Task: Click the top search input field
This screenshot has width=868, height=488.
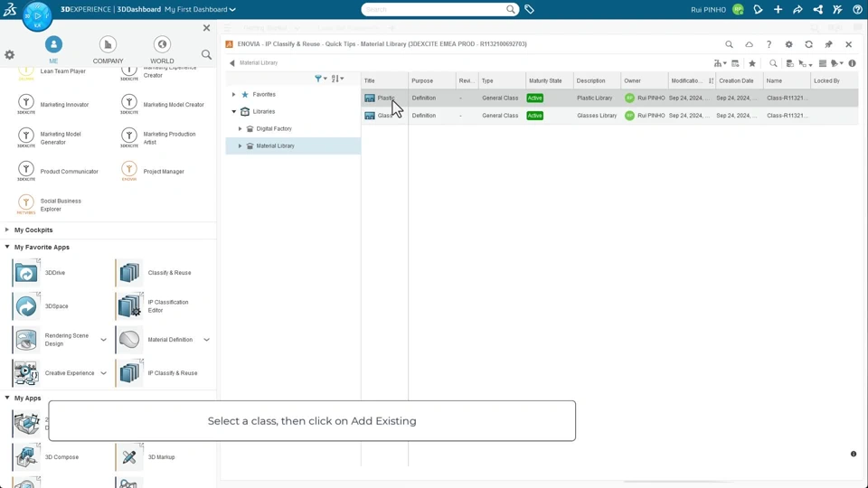Action: point(434,10)
